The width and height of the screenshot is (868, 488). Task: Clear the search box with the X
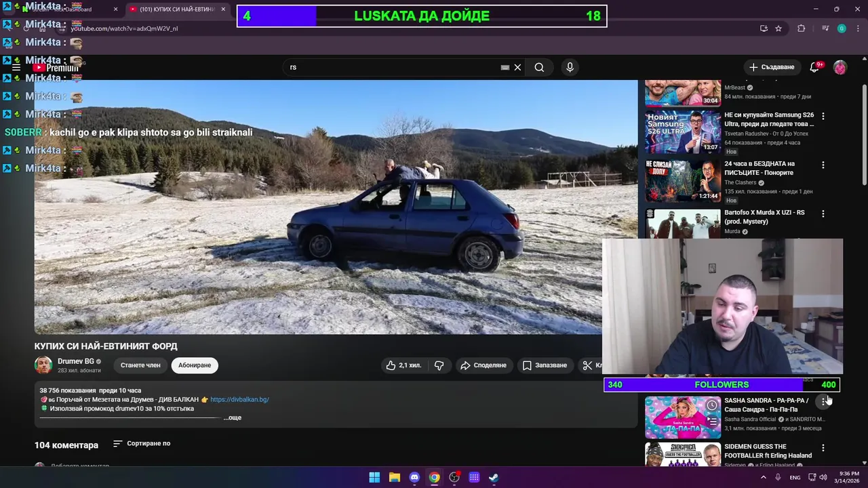[517, 67]
